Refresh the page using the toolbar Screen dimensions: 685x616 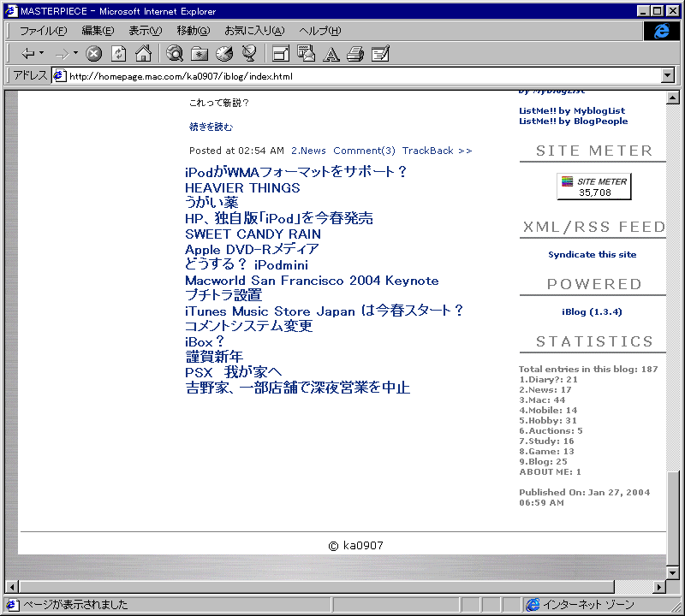coord(118,54)
